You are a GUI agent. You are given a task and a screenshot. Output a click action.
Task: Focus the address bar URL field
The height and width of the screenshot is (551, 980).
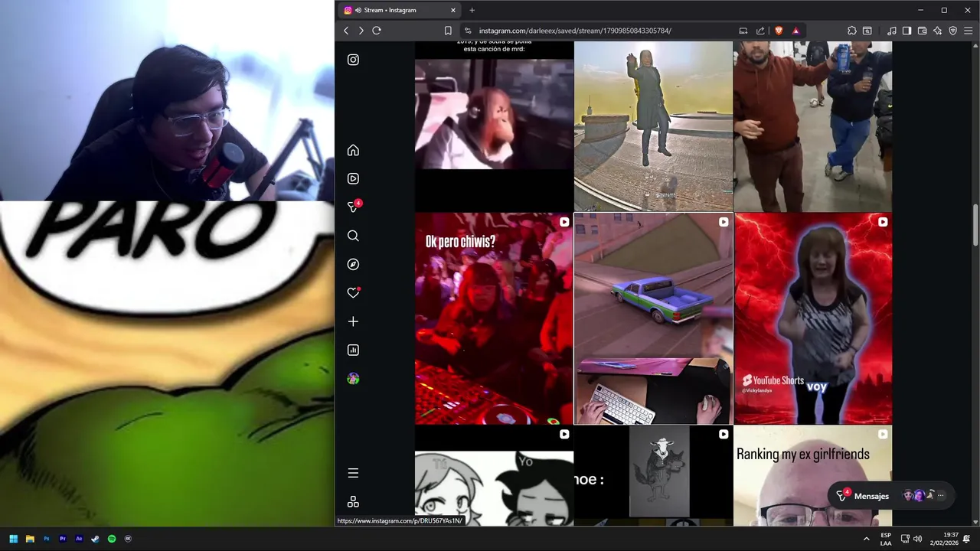tap(575, 31)
